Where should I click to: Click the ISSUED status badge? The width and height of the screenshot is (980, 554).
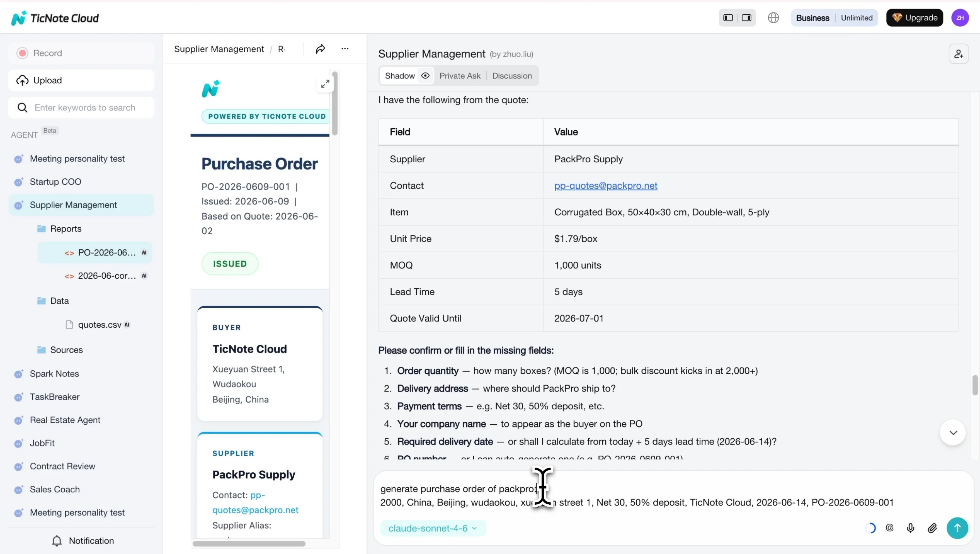click(230, 264)
